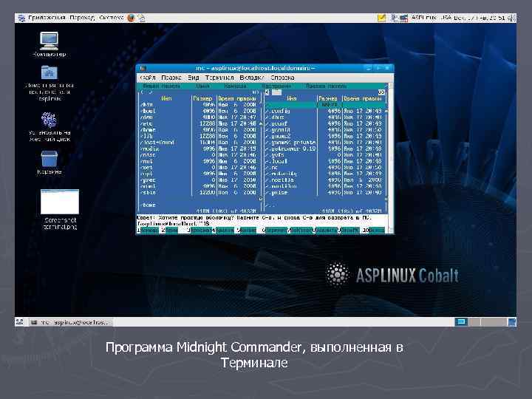This screenshot has width=532, height=399.
Task: Open Midnight Commander's Команда menu
Action: tap(235, 86)
